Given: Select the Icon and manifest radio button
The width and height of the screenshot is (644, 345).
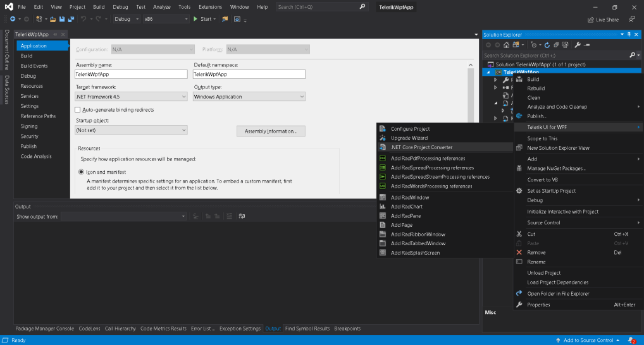Looking at the screenshot, I should click(81, 172).
